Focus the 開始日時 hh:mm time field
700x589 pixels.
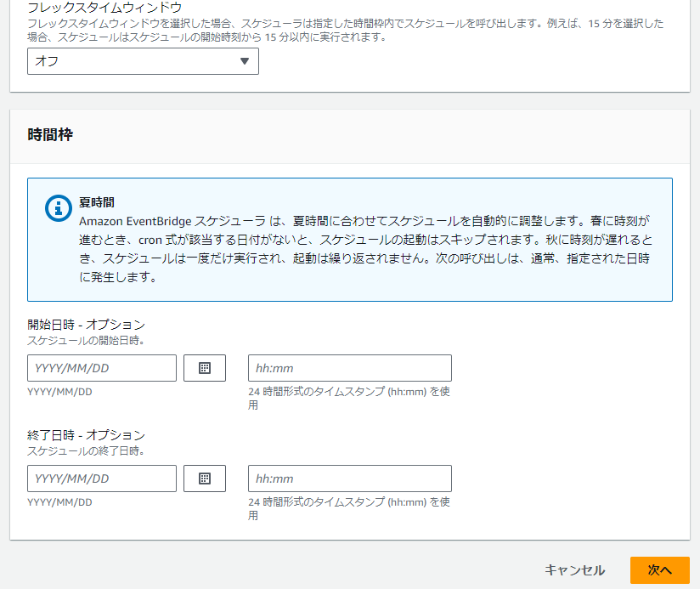pos(349,368)
